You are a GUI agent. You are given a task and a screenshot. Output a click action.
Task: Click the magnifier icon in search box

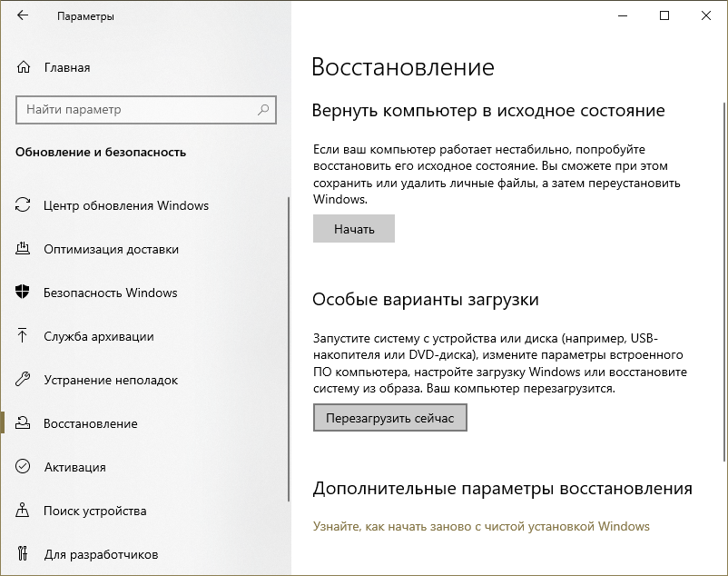263,110
